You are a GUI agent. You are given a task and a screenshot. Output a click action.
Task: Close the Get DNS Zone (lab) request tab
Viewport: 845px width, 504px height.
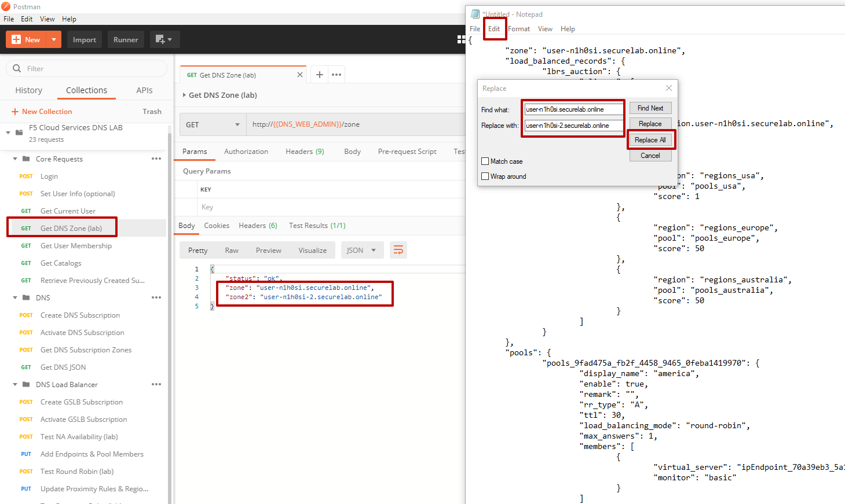point(300,75)
